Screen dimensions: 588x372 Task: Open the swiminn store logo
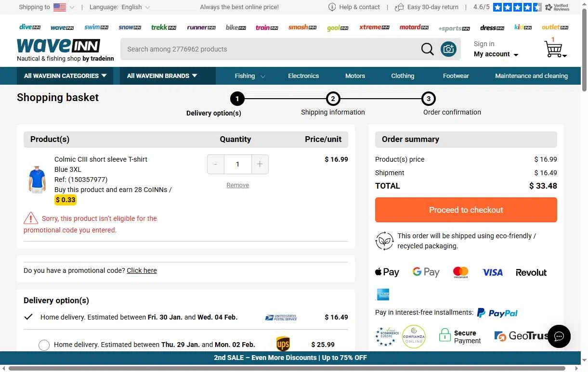pyautogui.click(x=96, y=27)
